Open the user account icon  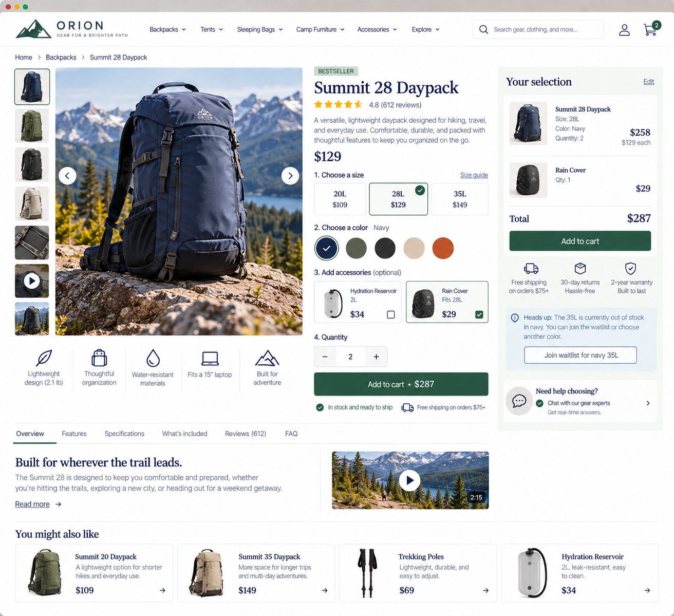[x=624, y=30]
